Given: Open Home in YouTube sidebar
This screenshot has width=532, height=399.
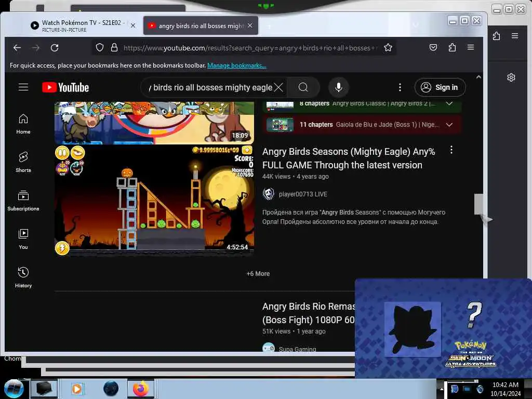Looking at the screenshot, I should click(23, 124).
